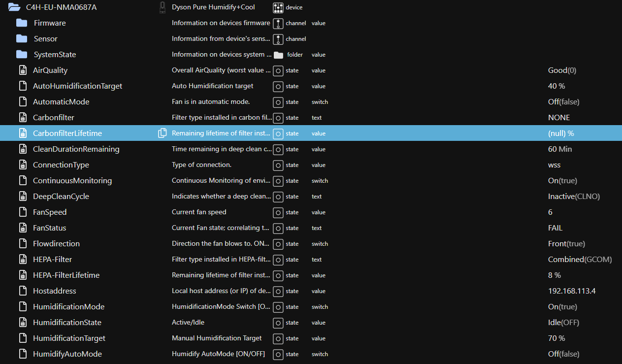Toggle HumidificationMode value On(true)
This screenshot has width=622, height=364.
pos(562,307)
